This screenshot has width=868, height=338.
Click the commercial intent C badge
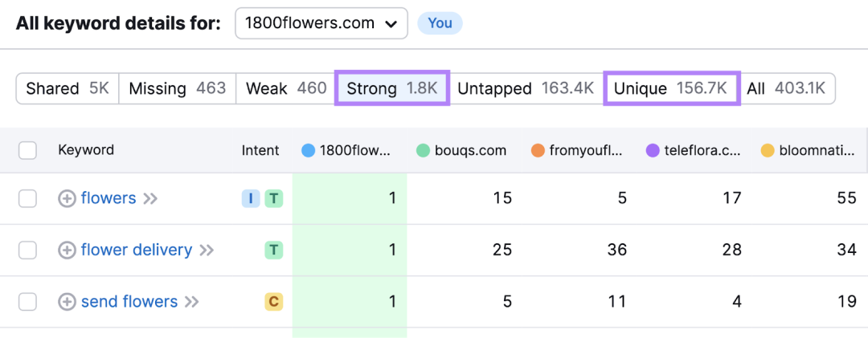pos(273,302)
